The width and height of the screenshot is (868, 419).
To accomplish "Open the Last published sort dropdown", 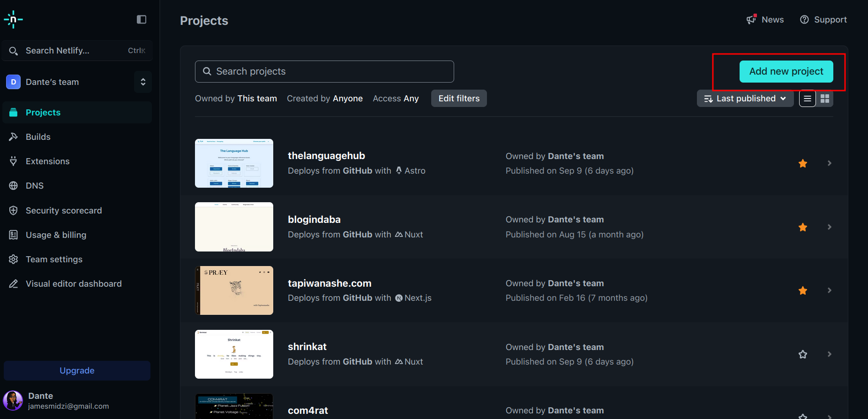I will click(745, 99).
